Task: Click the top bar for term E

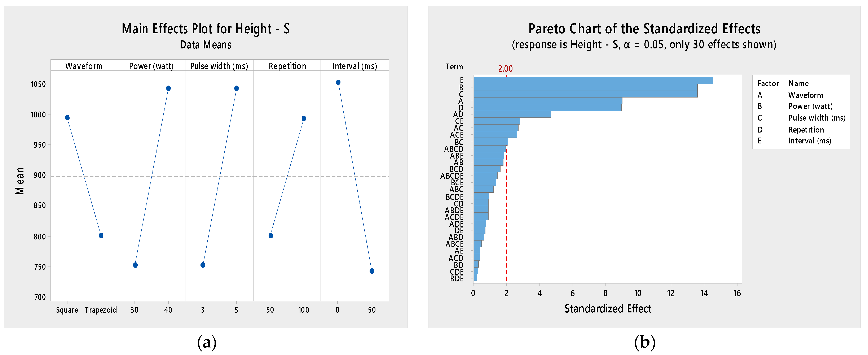Action: tap(593, 81)
